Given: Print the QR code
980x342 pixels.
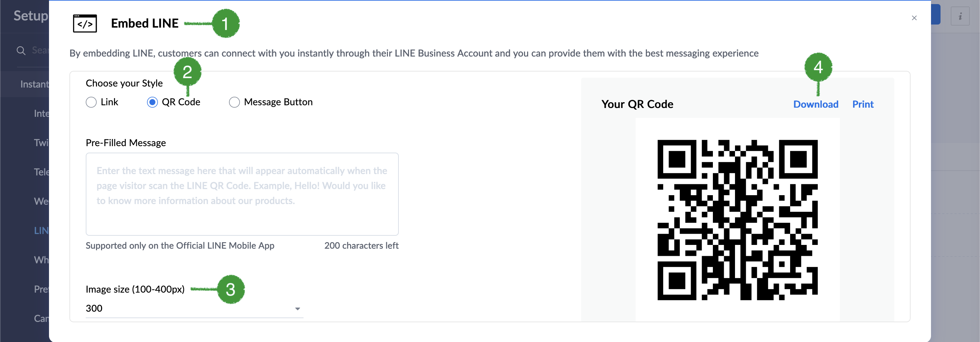Looking at the screenshot, I should (x=863, y=104).
